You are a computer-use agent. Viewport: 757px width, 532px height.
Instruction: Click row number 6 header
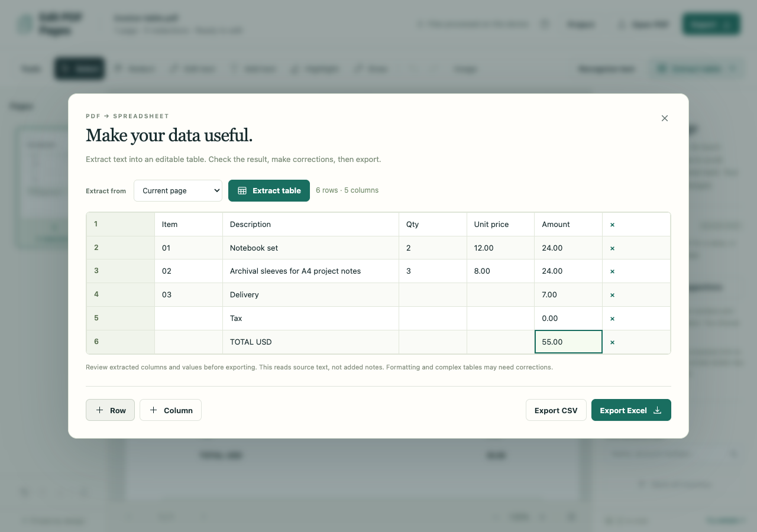tap(121, 342)
